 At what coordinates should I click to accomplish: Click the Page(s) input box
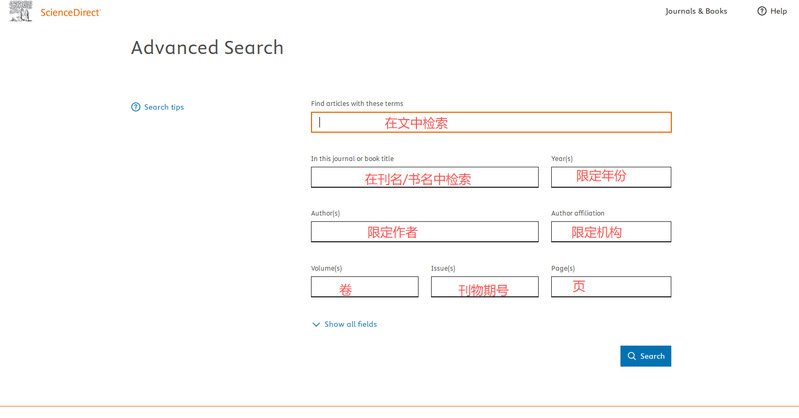click(x=610, y=287)
